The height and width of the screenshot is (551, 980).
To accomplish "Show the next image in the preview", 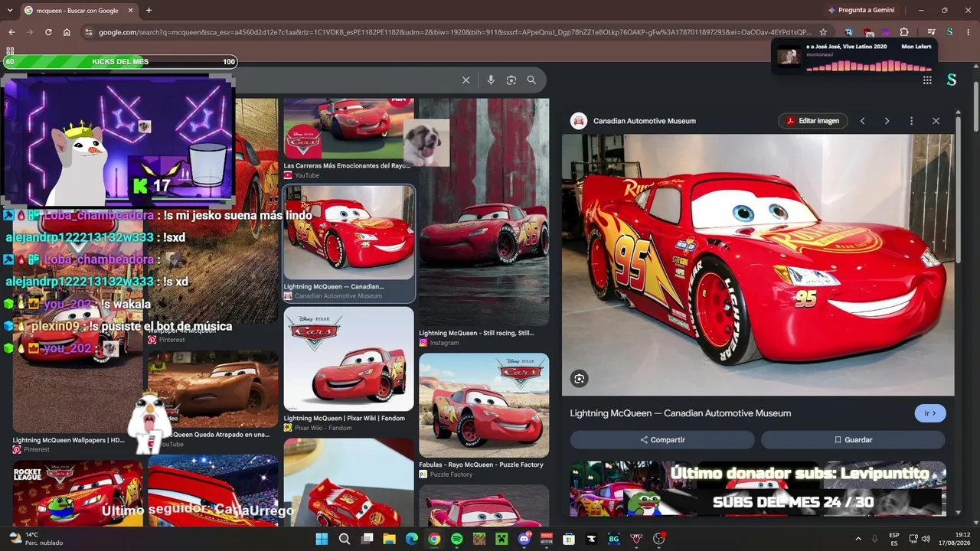I will 887,121.
